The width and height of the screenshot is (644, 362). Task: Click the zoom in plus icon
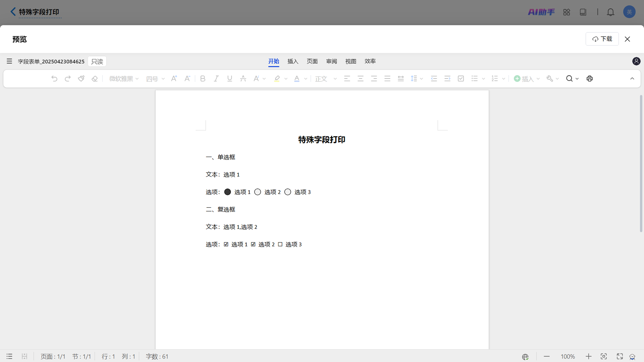click(588, 356)
